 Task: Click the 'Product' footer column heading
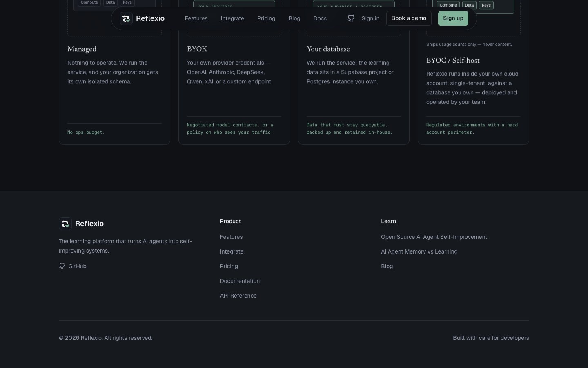230,221
